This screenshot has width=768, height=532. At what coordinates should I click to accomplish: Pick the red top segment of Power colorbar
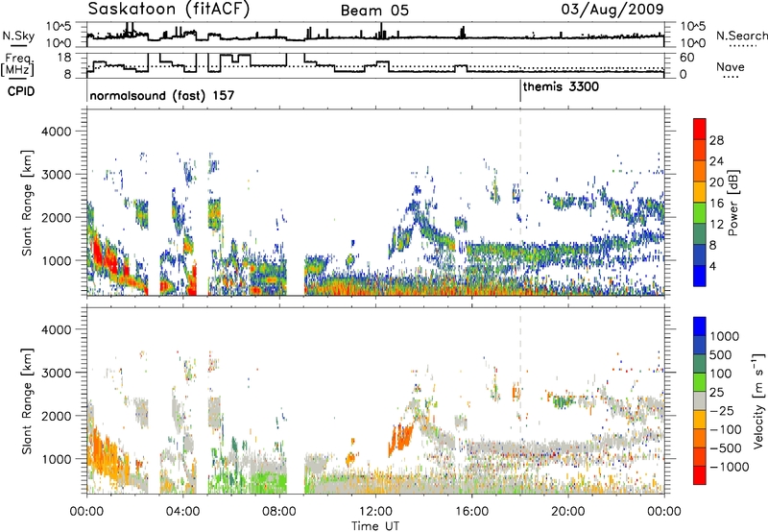click(700, 129)
